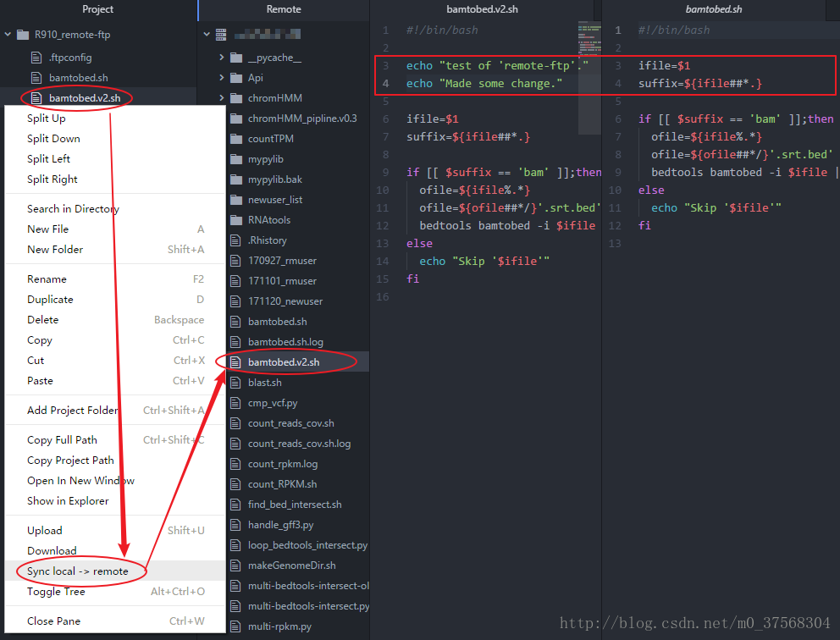The width and height of the screenshot is (840, 640).
Task: Click the handle_gff3.py file icon
Action: [x=235, y=525]
